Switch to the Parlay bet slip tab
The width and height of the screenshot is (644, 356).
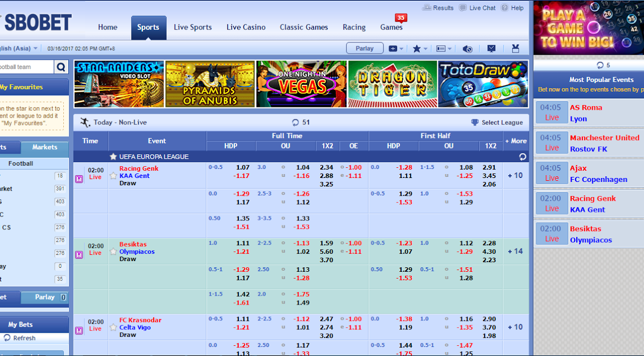coord(45,297)
